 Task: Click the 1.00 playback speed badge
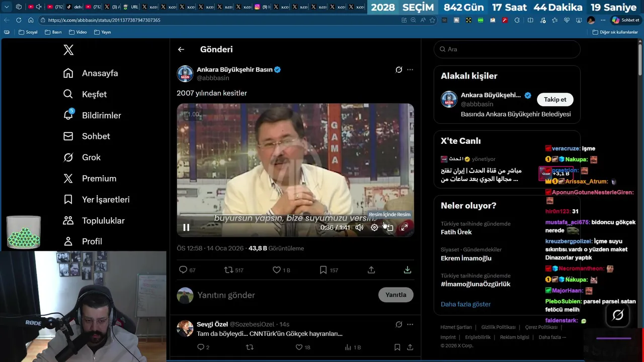point(193,114)
